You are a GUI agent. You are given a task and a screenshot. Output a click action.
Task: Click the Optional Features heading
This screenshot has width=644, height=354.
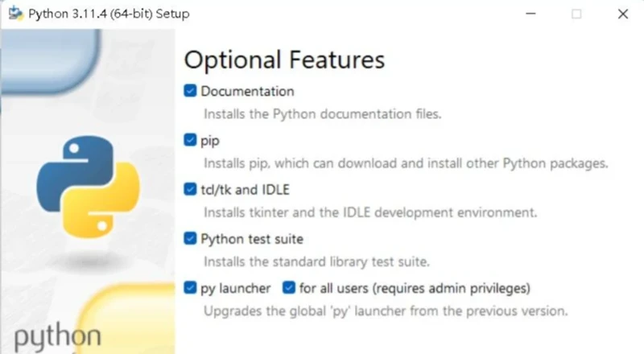(x=284, y=60)
